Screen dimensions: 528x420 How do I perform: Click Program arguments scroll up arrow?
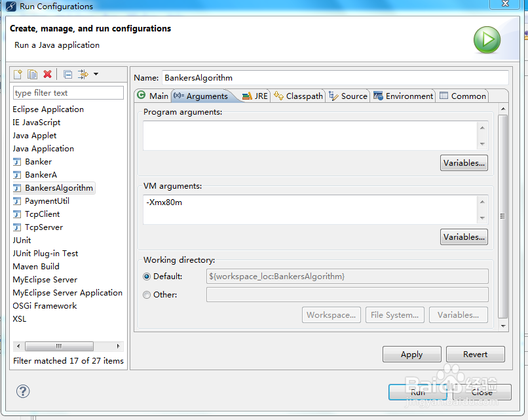tap(483, 128)
